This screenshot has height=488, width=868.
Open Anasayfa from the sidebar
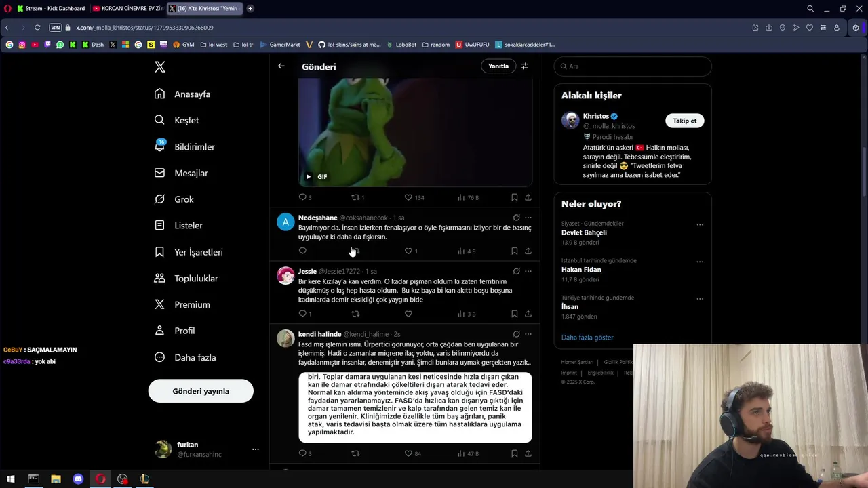tap(182, 94)
